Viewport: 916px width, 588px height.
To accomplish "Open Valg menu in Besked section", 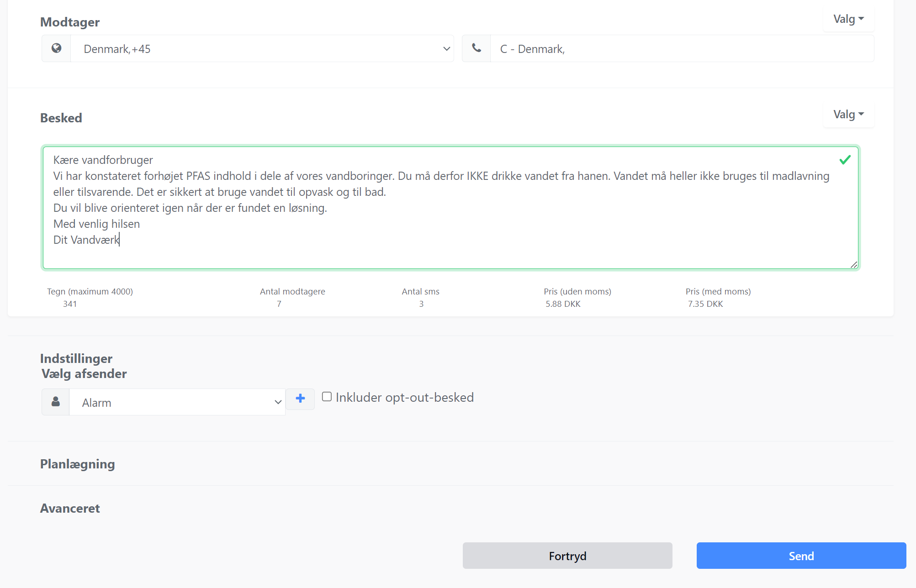I will [848, 115].
